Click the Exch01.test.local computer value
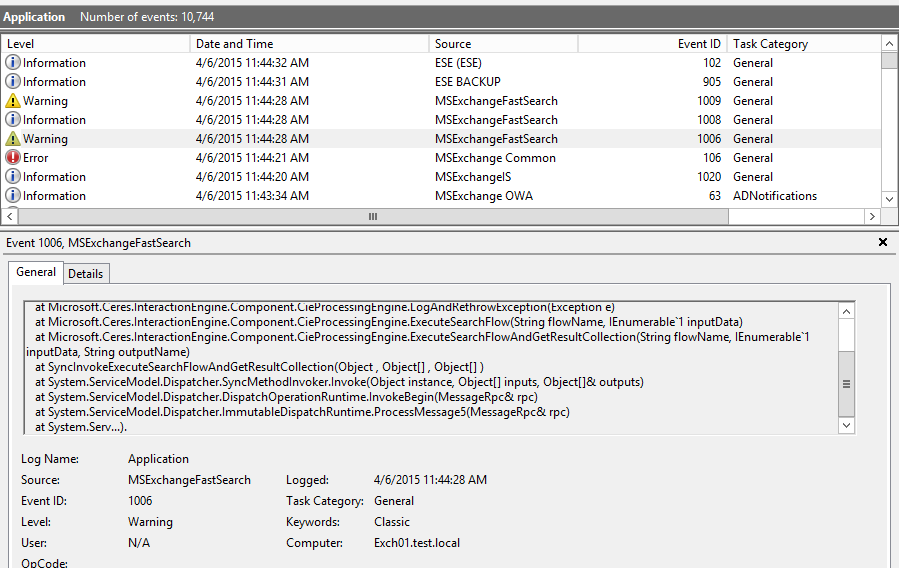Image resolution: width=899 pixels, height=568 pixels. [x=417, y=543]
